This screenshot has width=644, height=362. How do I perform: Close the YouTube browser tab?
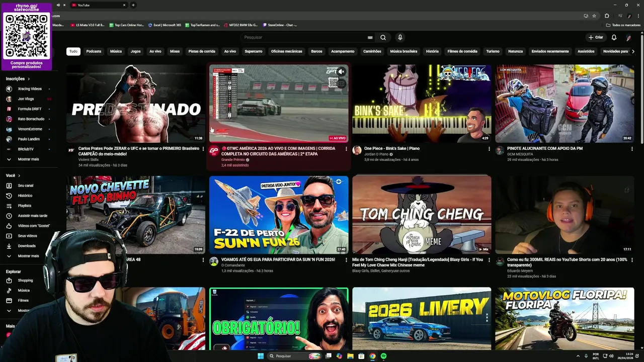pyautogui.click(x=124, y=5)
